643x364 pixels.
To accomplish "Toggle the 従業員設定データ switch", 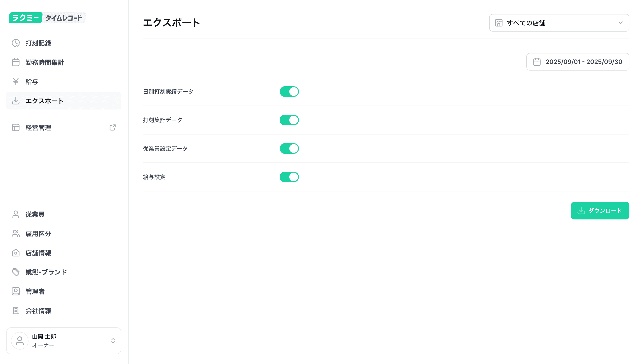I will [289, 148].
